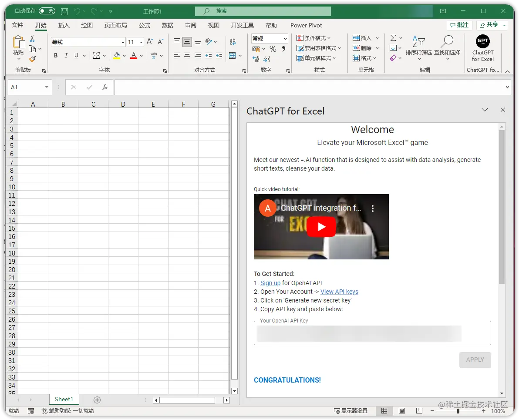Apply Comma style
The image size is (519, 420).
tap(283, 49)
